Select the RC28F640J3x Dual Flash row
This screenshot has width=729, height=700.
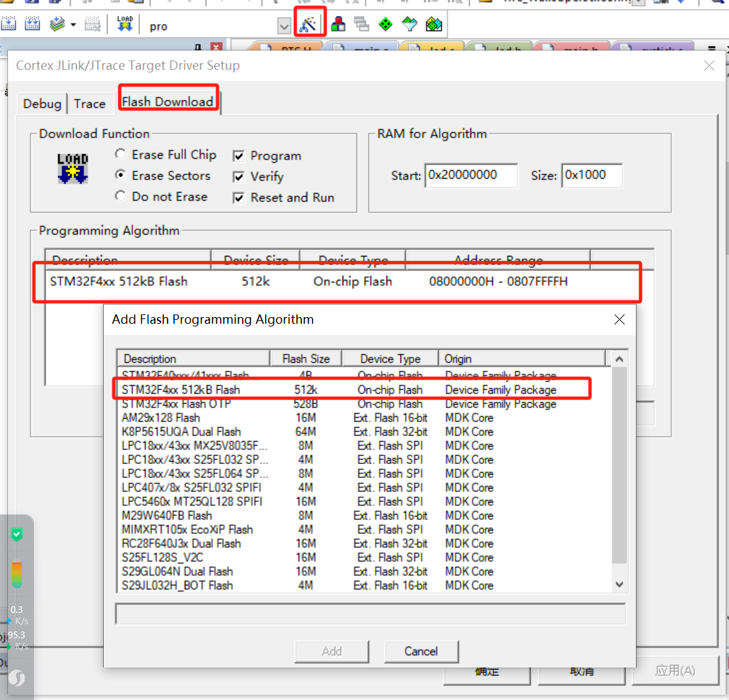pyautogui.click(x=364, y=543)
